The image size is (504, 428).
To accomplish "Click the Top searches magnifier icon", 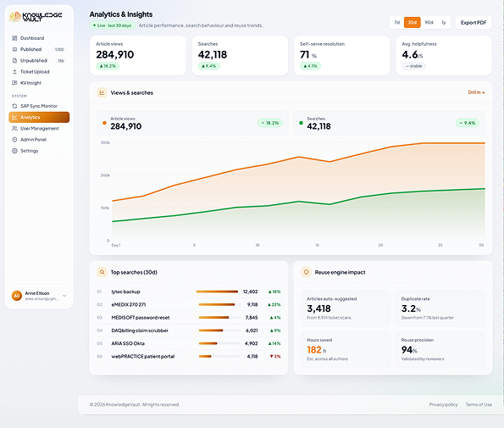I will (102, 272).
